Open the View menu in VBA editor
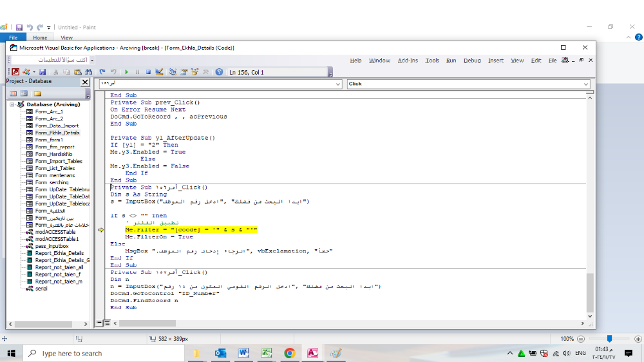The width and height of the screenshot is (644, 362). pyautogui.click(x=517, y=61)
